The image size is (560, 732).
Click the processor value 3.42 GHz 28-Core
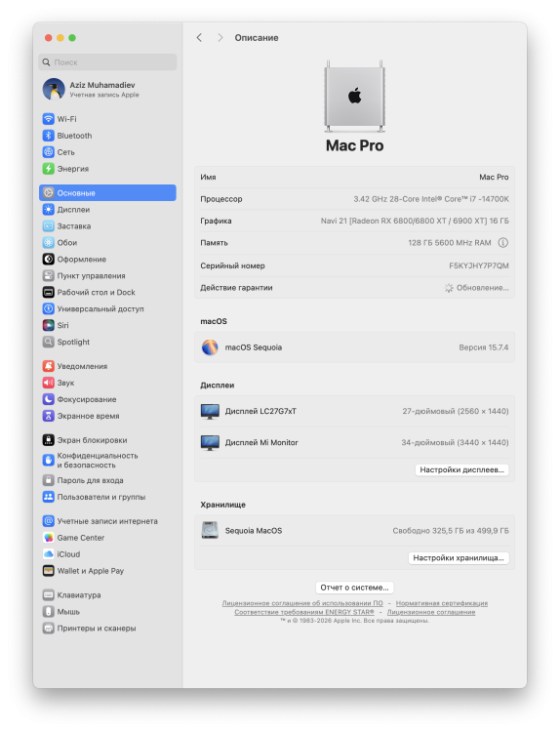pos(431,199)
